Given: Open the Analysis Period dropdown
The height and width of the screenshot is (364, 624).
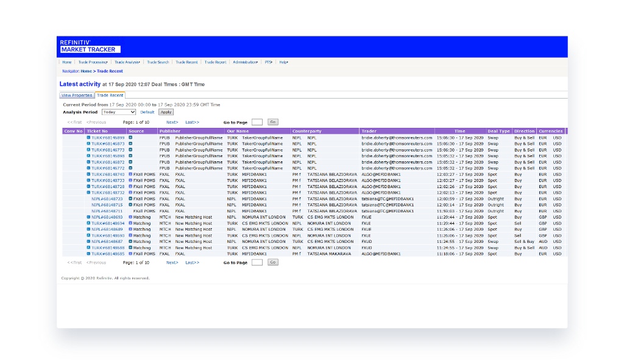Looking at the screenshot, I should point(119,112).
